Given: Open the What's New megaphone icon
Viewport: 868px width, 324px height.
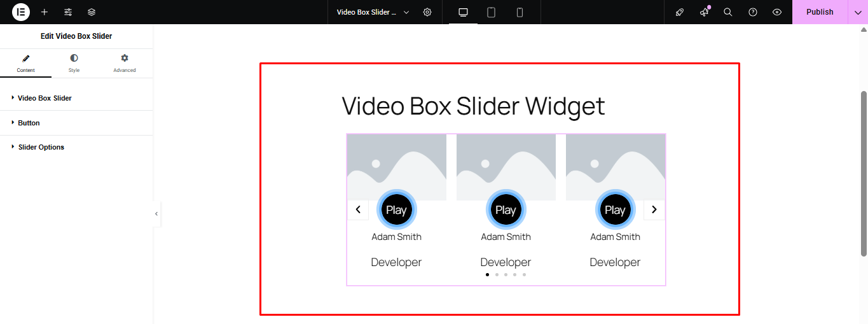Looking at the screenshot, I should (704, 12).
